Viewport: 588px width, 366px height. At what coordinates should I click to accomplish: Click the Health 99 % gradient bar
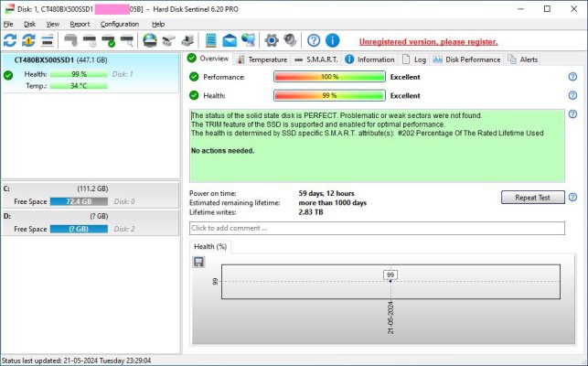(329, 95)
